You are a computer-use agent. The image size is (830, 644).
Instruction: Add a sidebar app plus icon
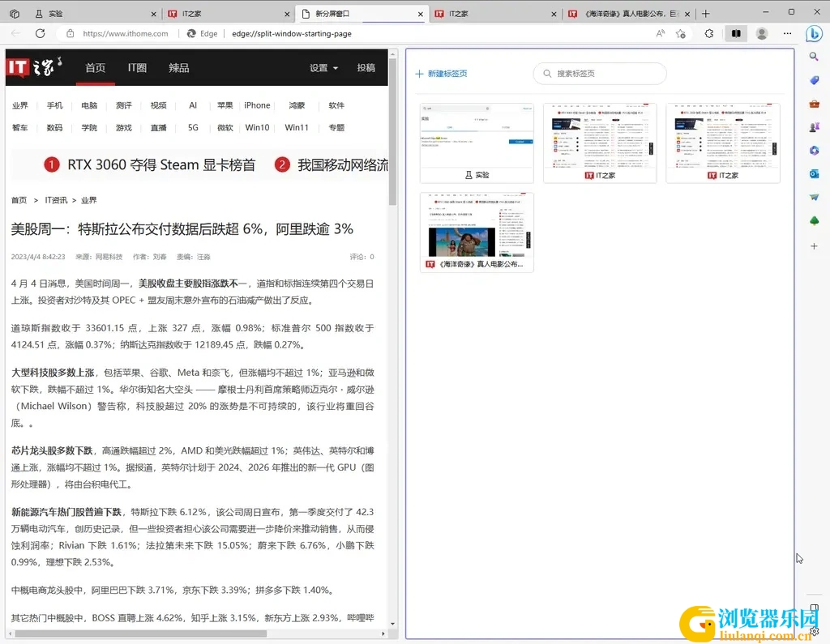click(814, 246)
